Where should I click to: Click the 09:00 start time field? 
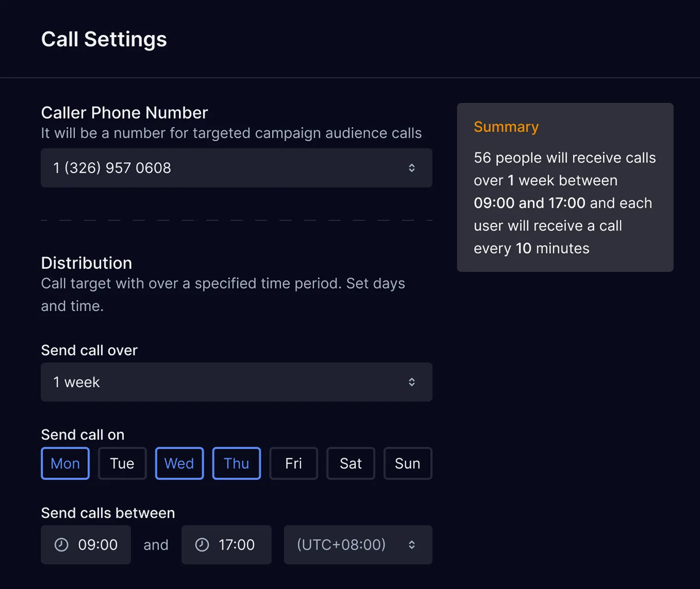[86, 545]
